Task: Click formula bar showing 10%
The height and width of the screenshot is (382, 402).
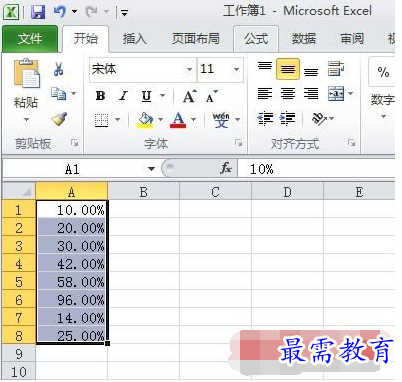Action: point(317,169)
